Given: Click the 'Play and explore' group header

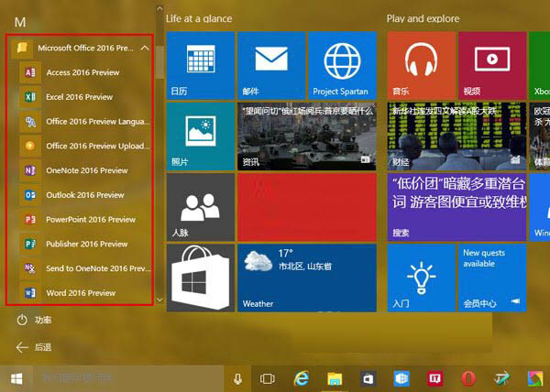Looking at the screenshot, I should [x=423, y=18].
